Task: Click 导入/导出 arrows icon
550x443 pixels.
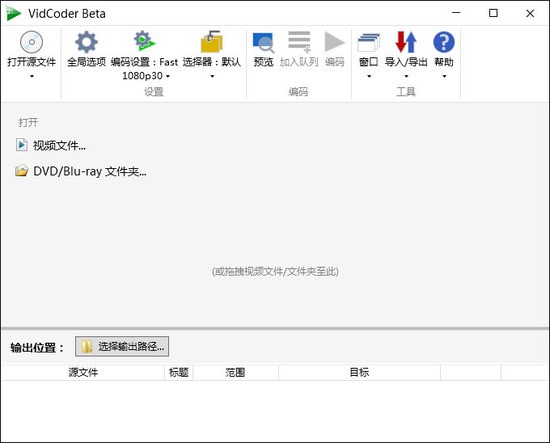Action: (x=406, y=42)
